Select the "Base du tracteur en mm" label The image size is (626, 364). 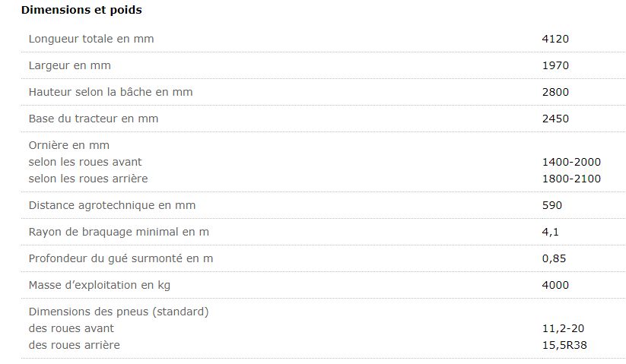click(x=93, y=119)
